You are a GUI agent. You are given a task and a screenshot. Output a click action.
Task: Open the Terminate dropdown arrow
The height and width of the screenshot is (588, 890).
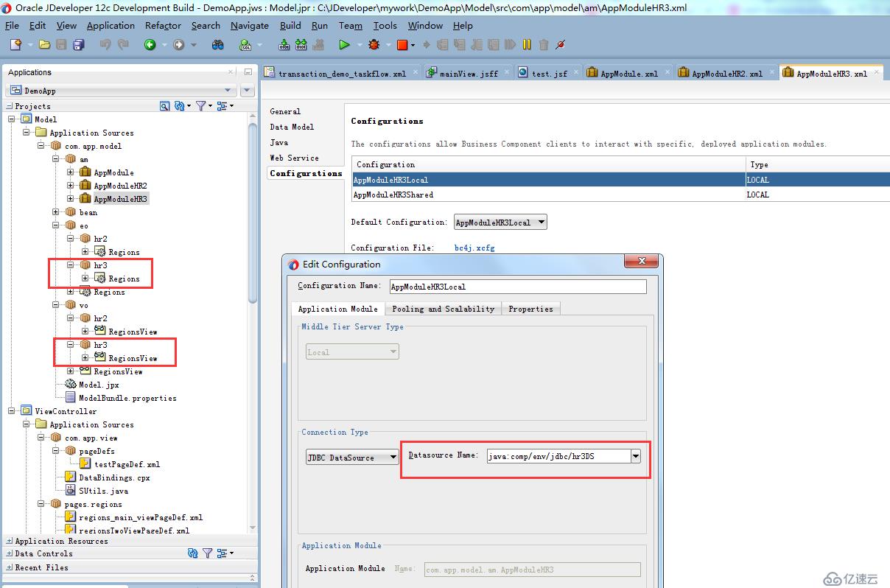coord(413,45)
